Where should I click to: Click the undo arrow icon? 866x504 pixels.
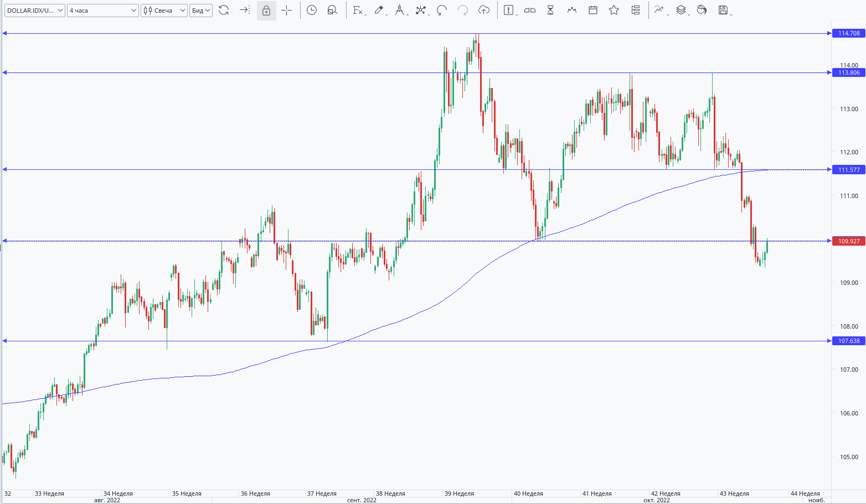click(442, 10)
